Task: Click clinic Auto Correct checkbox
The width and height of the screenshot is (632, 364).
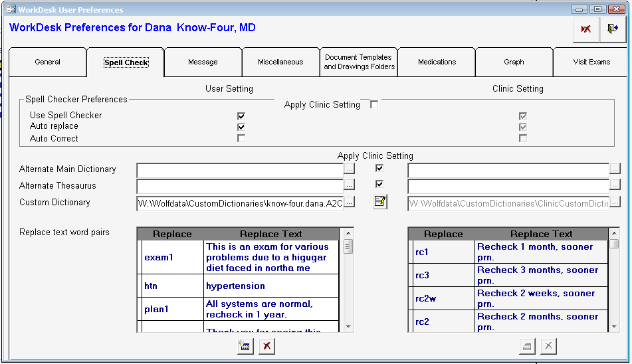Action: tap(523, 138)
